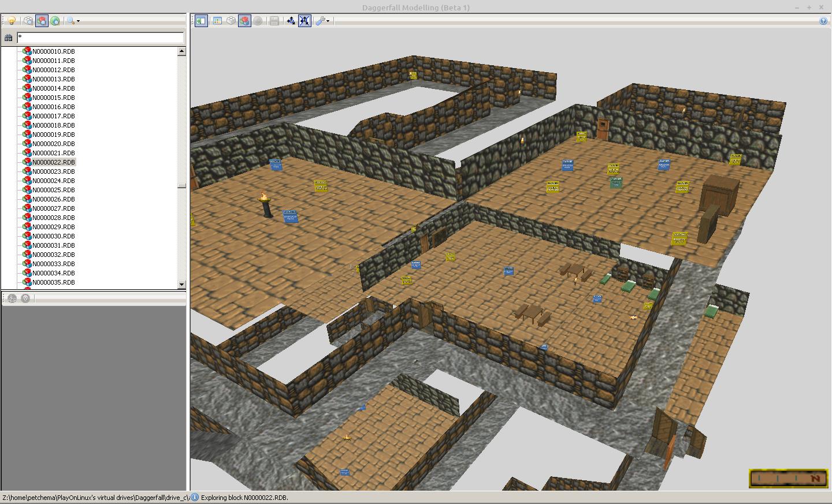Screen dimensions: 832x504
Task: Select N0000016.RDB in the block list
Action: click(53, 107)
